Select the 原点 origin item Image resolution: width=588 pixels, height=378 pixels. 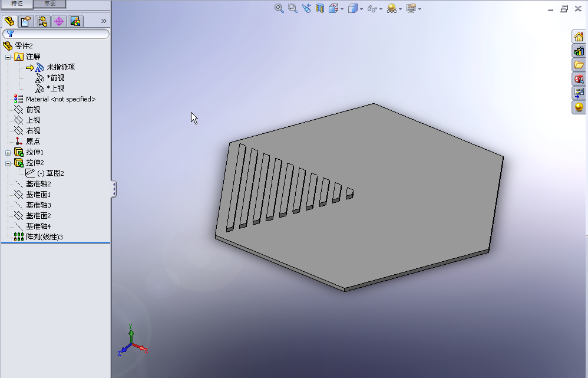click(x=27, y=141)
